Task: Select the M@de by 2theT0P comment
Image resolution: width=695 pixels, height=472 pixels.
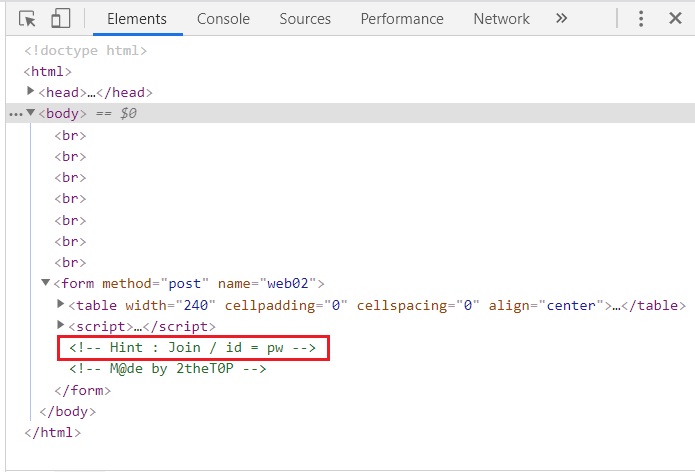Action: (x=168, y=369)
